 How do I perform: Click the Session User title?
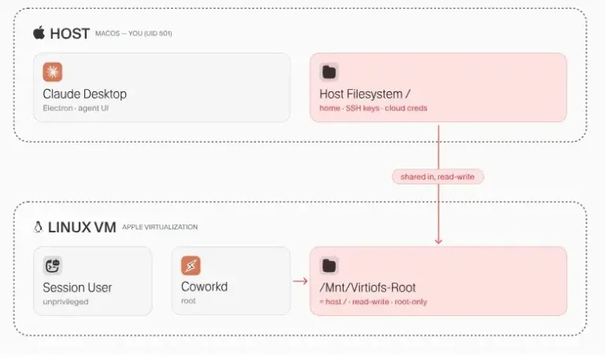(77, 288)
